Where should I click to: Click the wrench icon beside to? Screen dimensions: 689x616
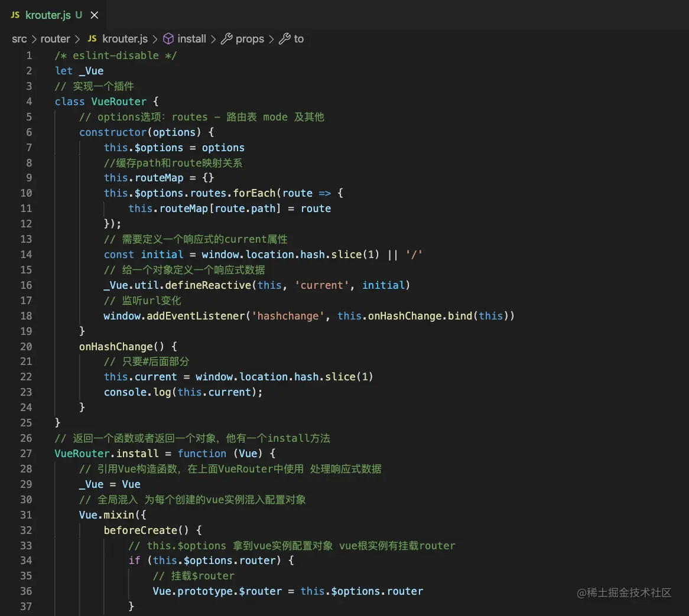[285, 39]
